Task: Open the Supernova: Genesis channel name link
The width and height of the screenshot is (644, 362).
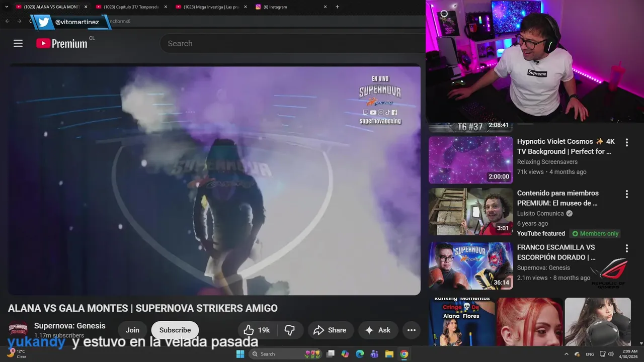Action: pyautogui.click(x=70, y=326)
